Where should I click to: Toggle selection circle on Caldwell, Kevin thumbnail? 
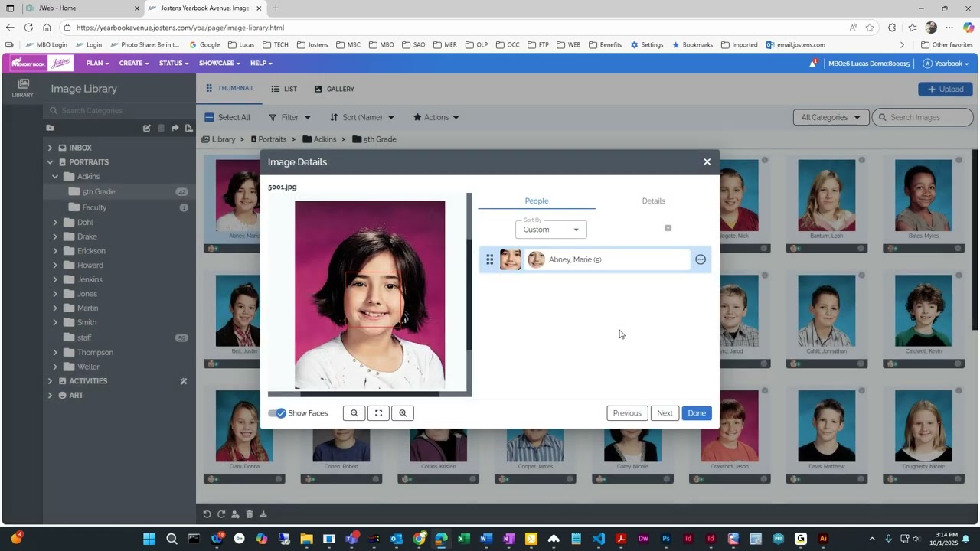point(958,275)
